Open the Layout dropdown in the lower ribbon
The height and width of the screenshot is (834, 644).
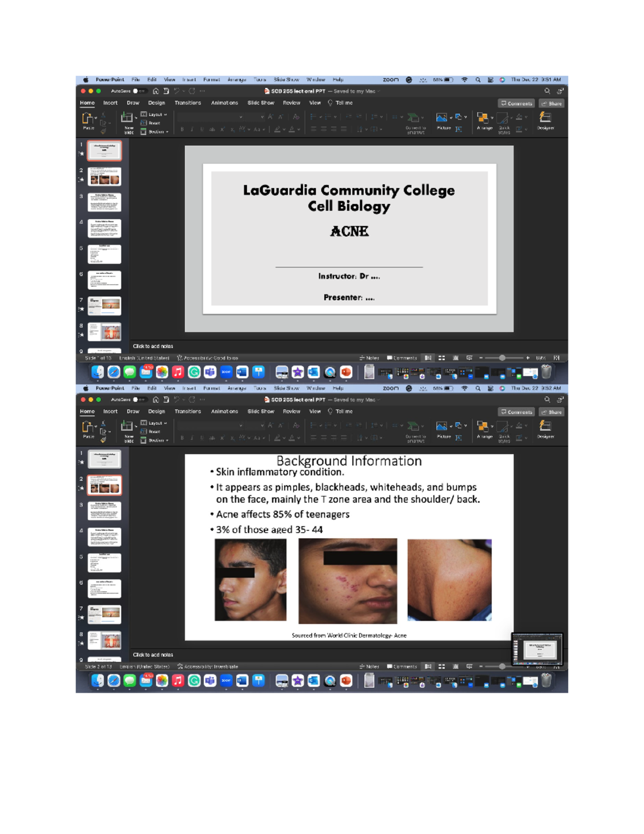coord(154,423)
